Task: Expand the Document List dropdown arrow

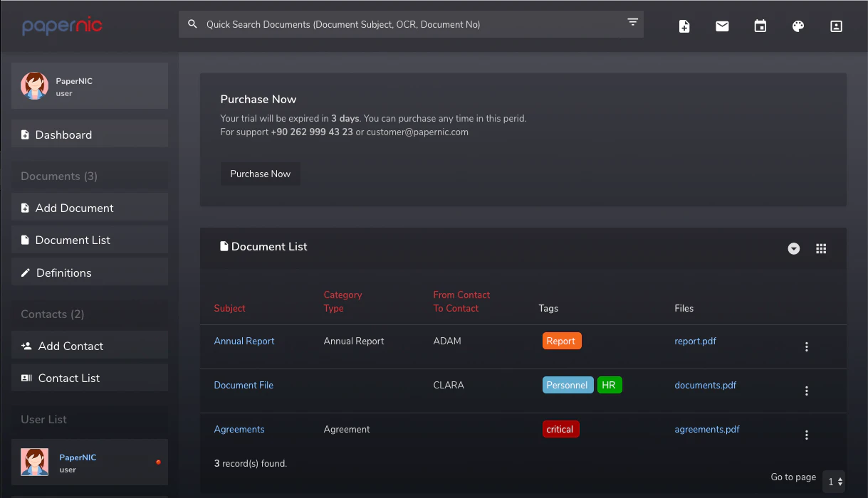Action: point(794,248)
